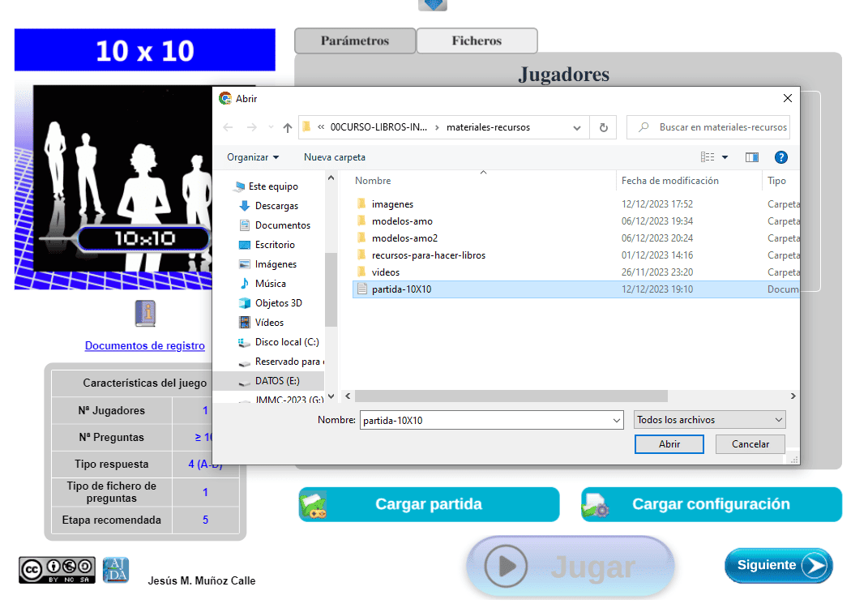Click the book info icon below the image

(x=144, y=313)
